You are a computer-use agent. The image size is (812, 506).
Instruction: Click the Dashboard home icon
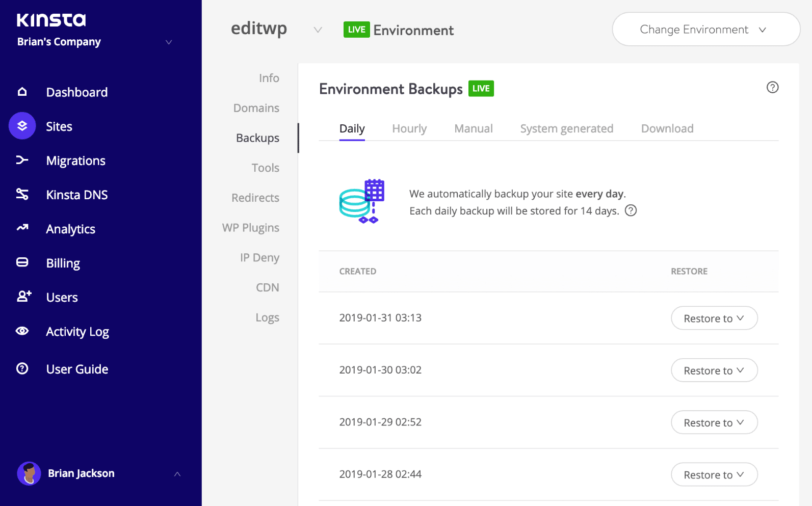coord(22,92)
